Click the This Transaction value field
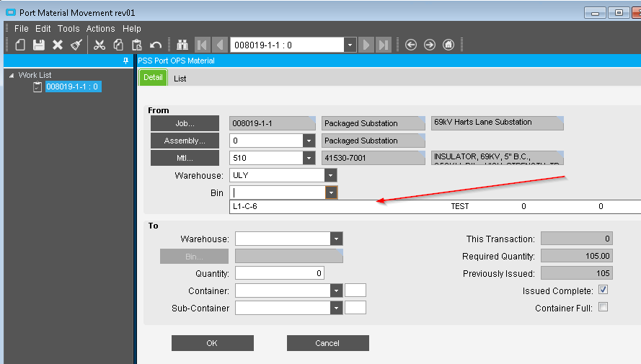 (x=576, y=239)
